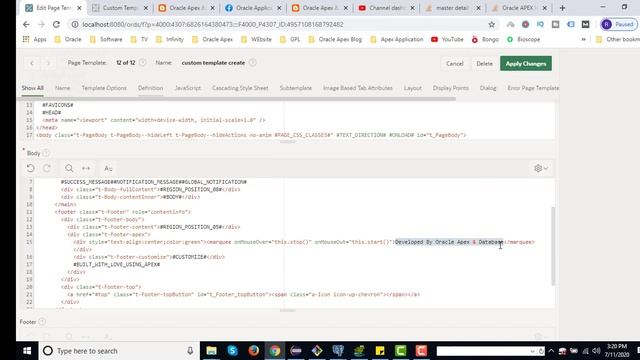Select the Cascading Style Sheet tab
The width and height of the screenshot is (640, 360).
240,88
